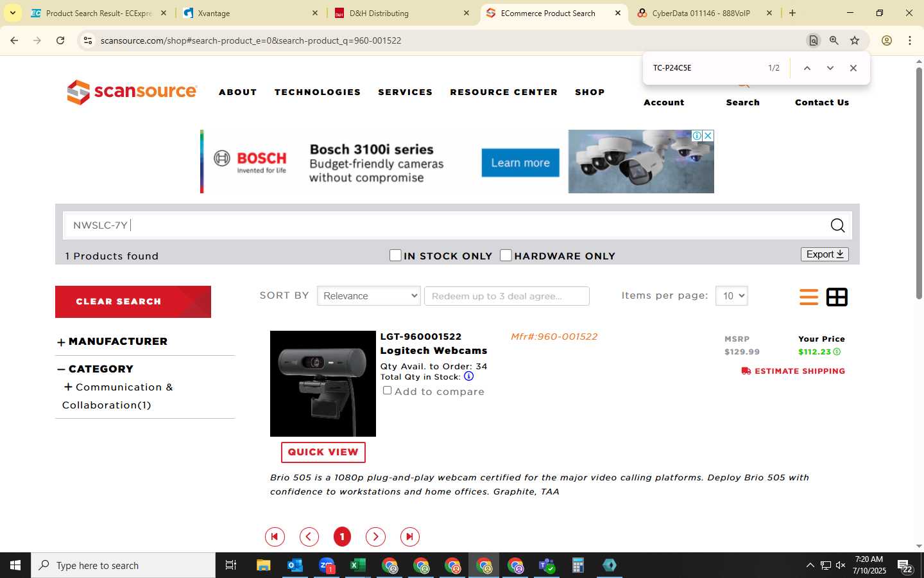Switch to the Xvantage tab
Image resolution: width=924 pixels, height=578 pixels.
250,13
